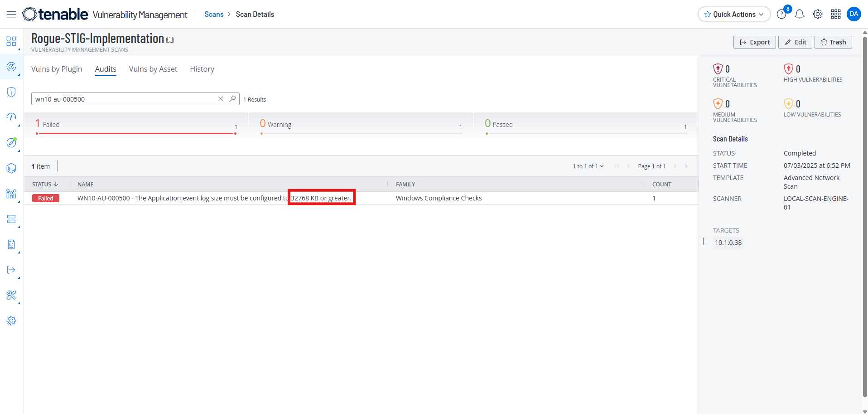Switch to the Vulns by Plugin tab
The image size is (868, 414).
point(57,69)
